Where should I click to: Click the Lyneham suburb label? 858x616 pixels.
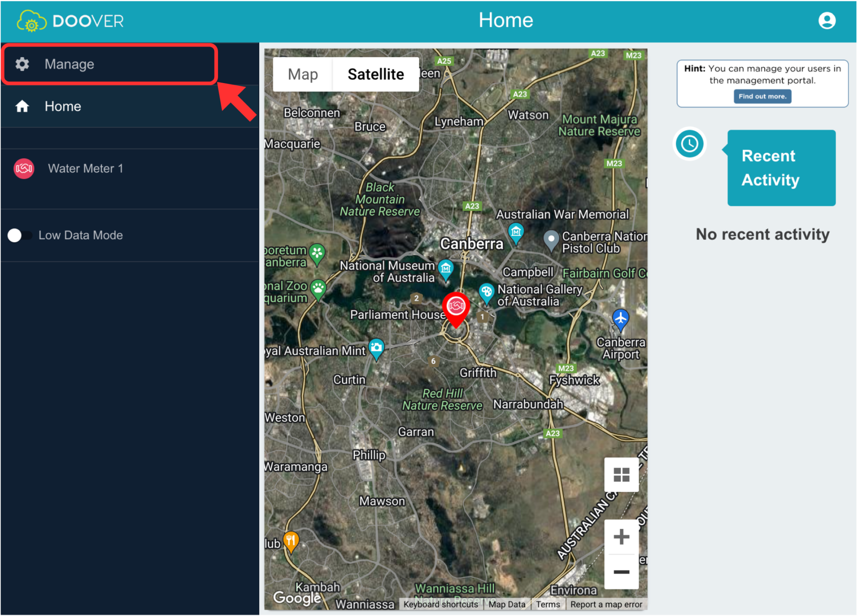click(459, 122)
